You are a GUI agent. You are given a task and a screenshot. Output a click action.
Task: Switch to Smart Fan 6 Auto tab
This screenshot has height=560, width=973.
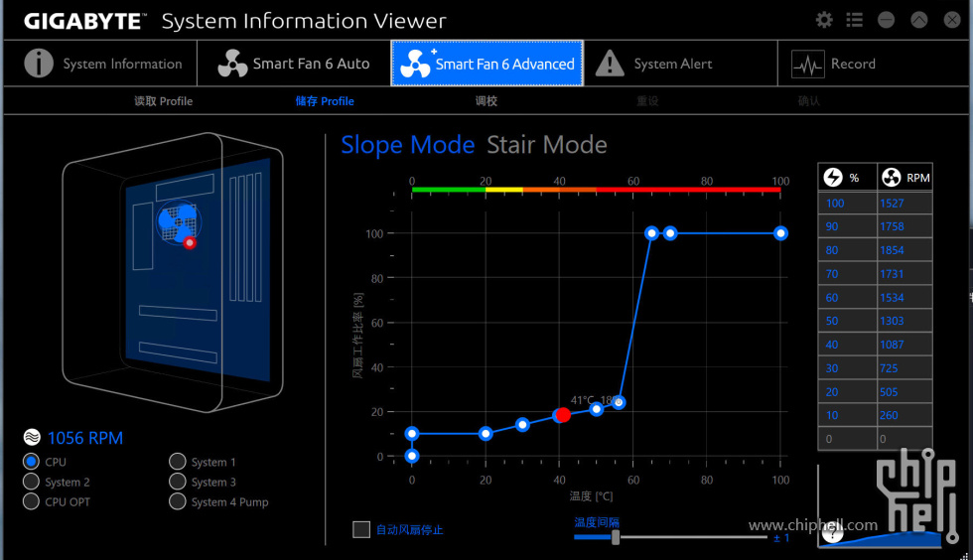(x=294, y=64)
